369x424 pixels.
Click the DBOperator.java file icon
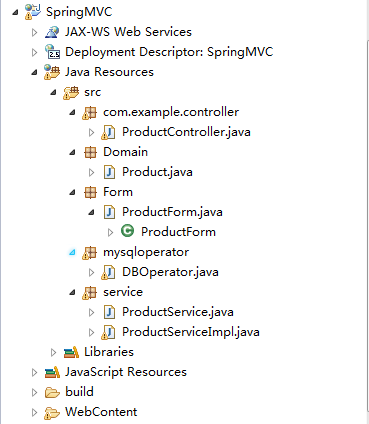click(x=108, y=272)
